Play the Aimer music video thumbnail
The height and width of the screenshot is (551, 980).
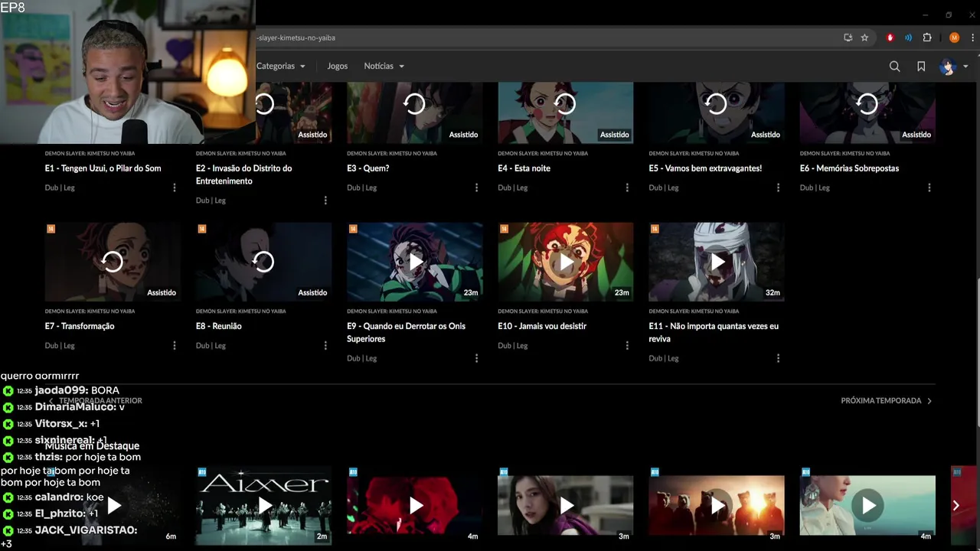click(263, 505)
